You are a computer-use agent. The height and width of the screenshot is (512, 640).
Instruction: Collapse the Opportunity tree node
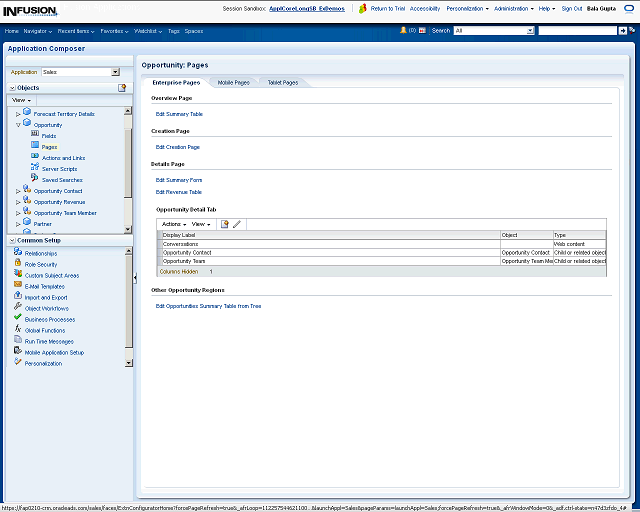18,125
